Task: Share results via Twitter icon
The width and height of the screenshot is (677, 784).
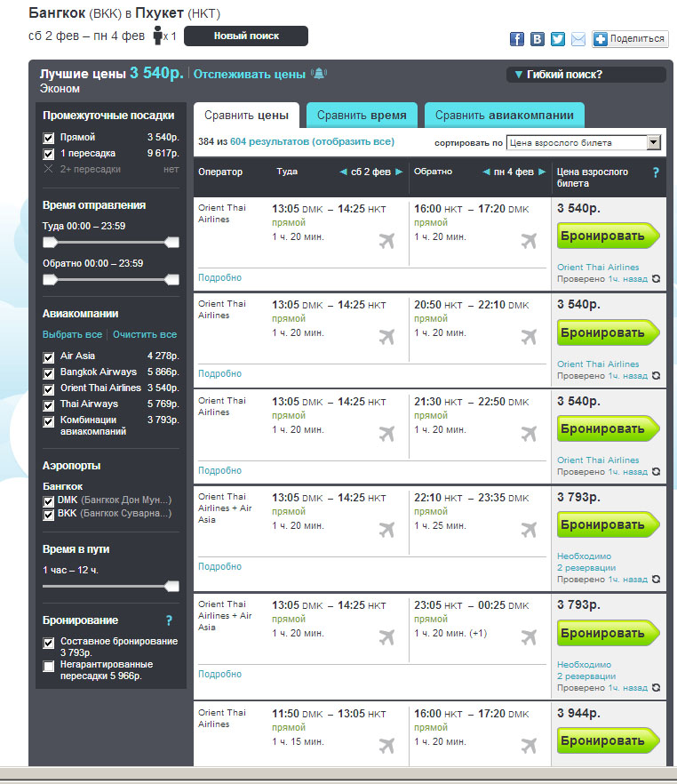Action: tap(558, 38)
